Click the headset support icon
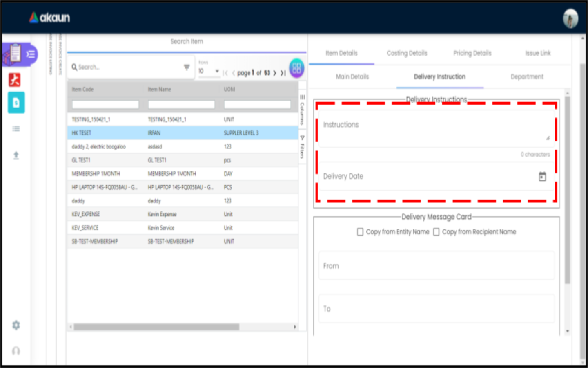Viewport: 588px width, 368px height. click(16, 351)
